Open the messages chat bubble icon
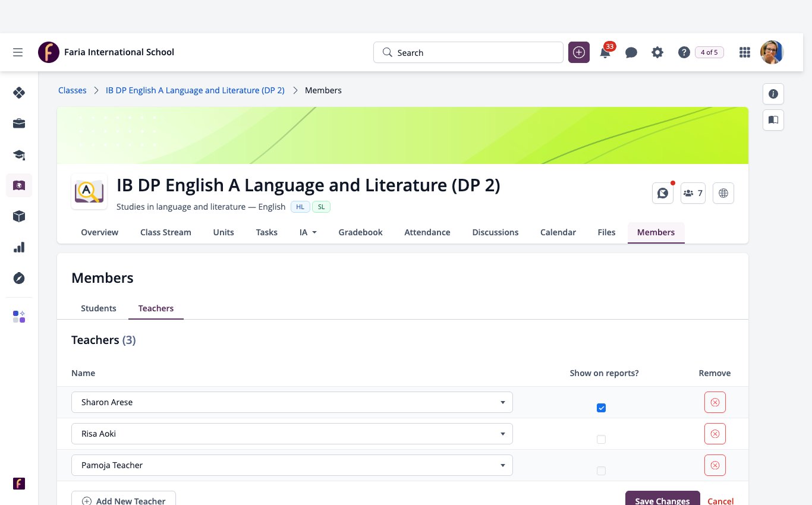 pyautogui.click(x=631, y=52)
